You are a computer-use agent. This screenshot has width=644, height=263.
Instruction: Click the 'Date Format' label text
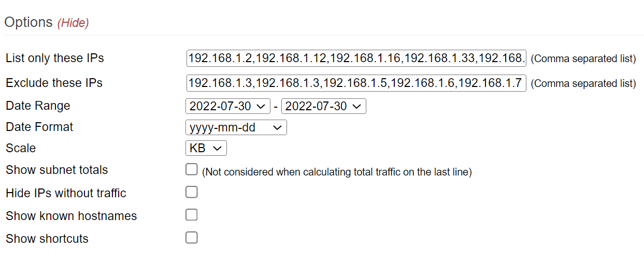coord(39,127)
